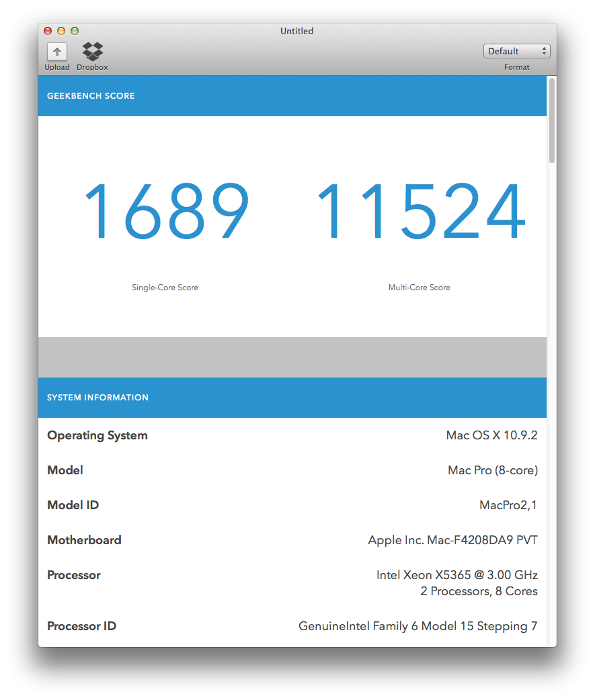This screenshot has width=595, height=700.
Task: Click the value MacPro2,1
Action: coord(508,505)
